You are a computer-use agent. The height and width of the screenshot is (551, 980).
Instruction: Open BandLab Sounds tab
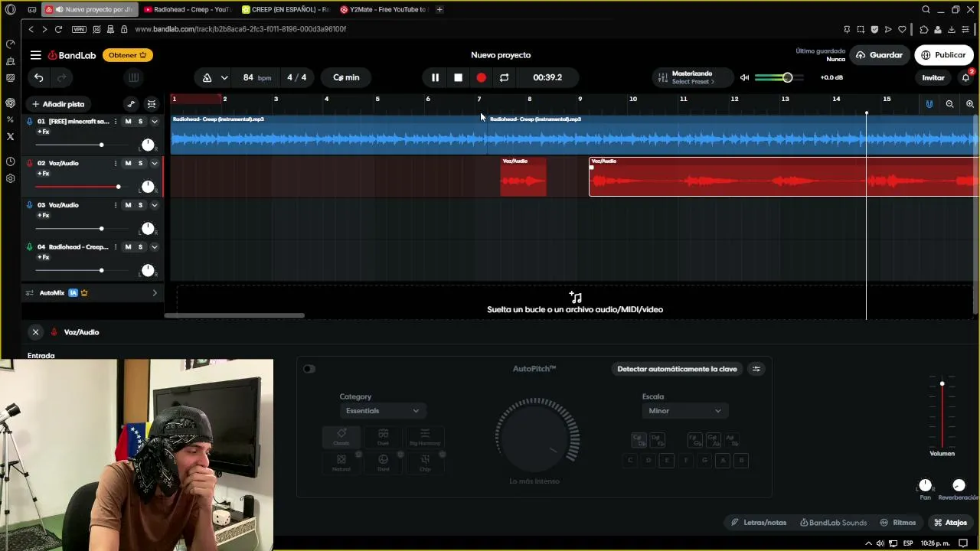[x=833, y=523]
